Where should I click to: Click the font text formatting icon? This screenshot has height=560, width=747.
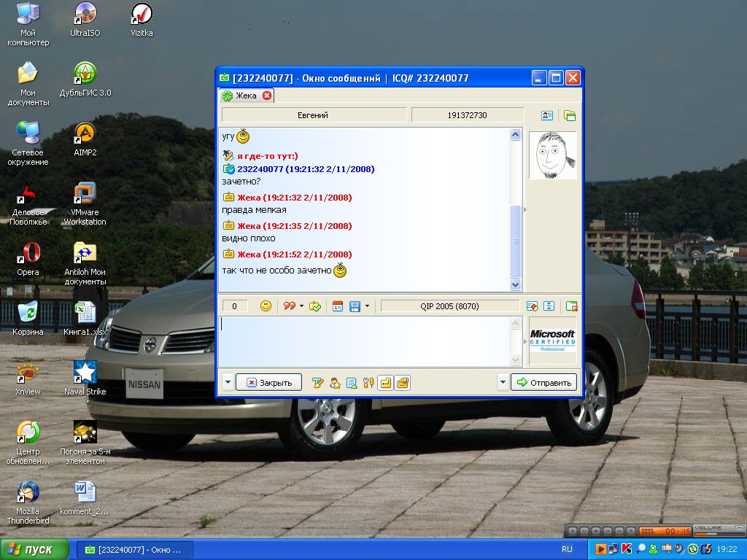(317, 382)
